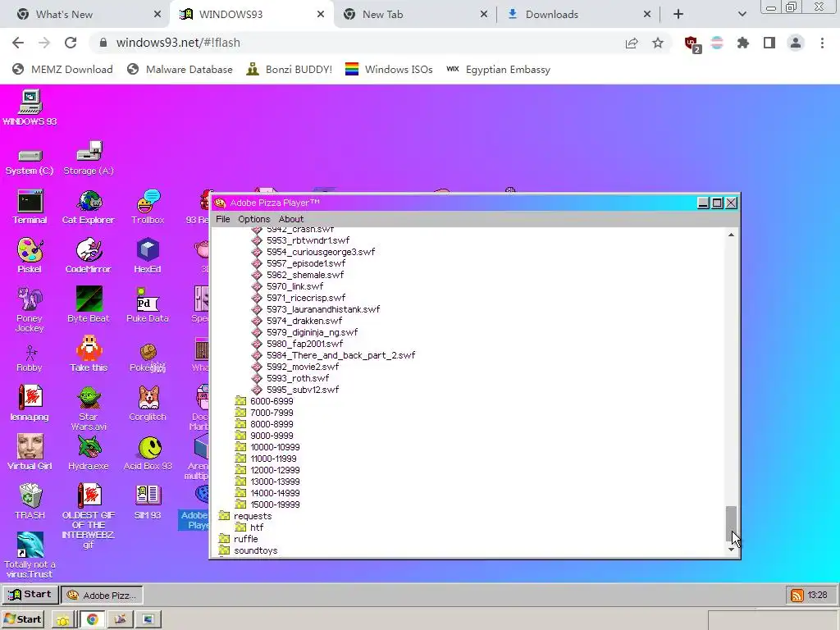
Task: Launch SIM 93 icon
Action: (148, 501)
